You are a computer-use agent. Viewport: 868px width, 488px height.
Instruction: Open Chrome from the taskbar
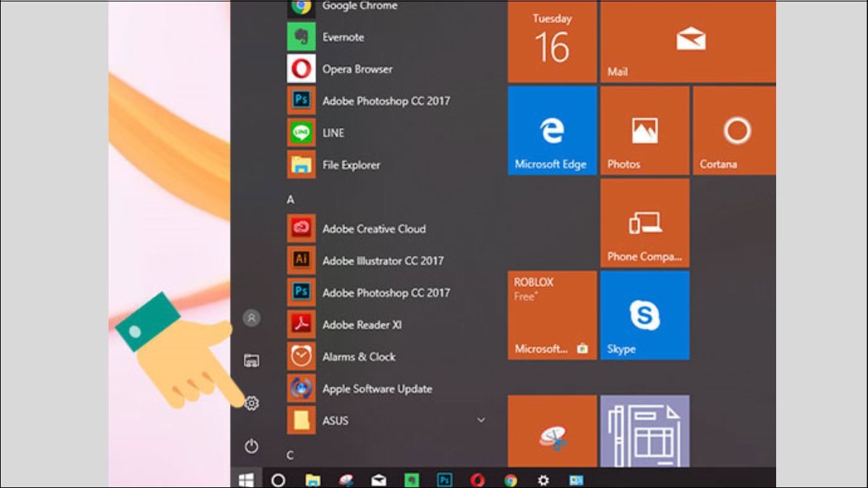coord(511,479)
